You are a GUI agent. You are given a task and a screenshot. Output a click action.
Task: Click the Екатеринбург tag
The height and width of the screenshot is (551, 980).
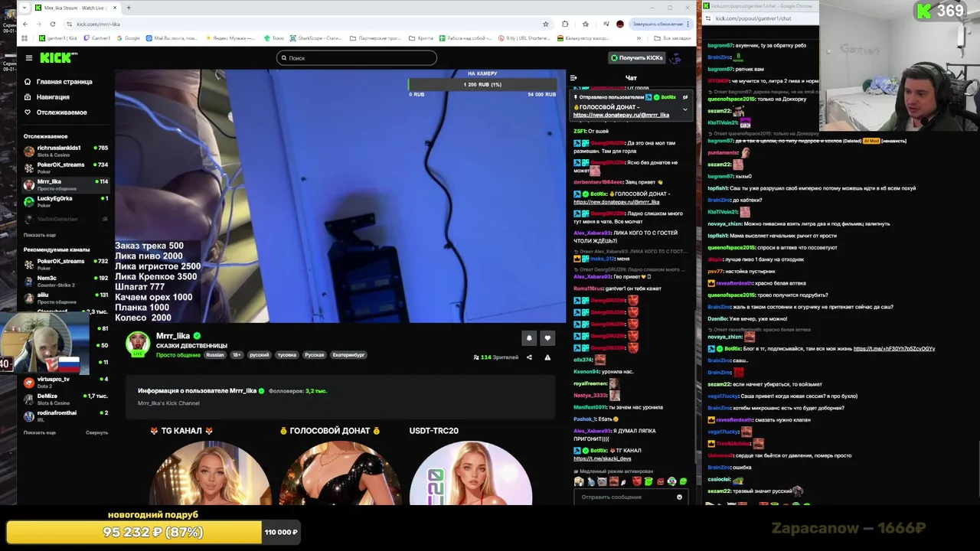[348, 355]
